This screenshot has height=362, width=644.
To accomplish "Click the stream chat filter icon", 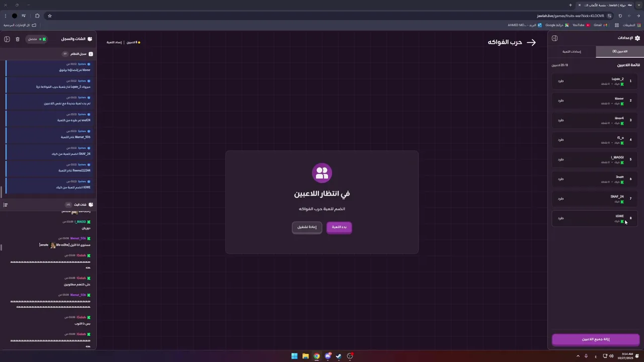I will pyautogui.click(x=6, y=205).
